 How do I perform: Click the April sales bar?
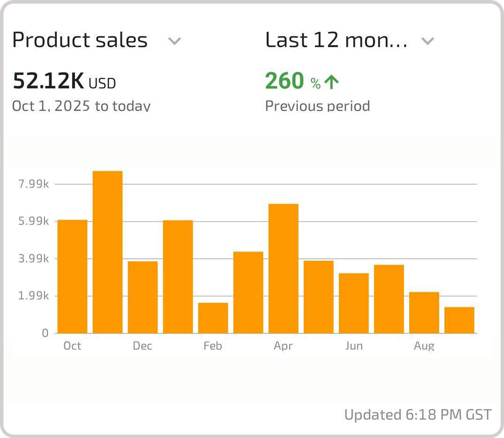coord(283,268)
